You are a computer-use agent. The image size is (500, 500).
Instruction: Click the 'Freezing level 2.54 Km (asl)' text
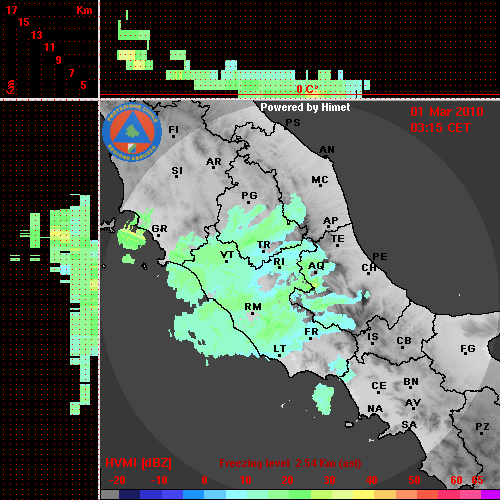[x=290, y=463]
